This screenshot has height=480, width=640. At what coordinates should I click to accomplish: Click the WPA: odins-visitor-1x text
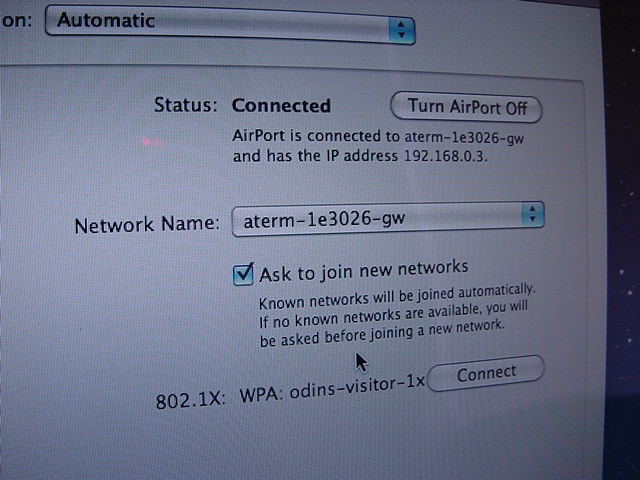(332, 390)
